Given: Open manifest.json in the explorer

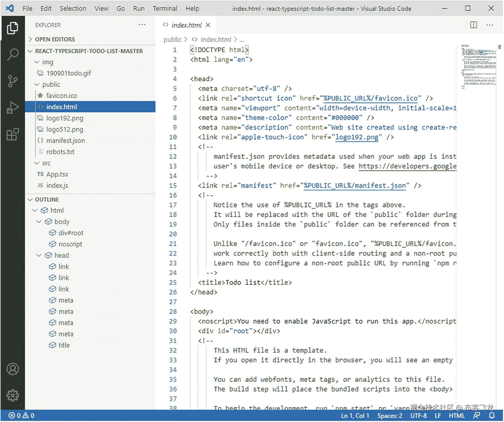Looking at the screenshot, I should point(90,141).
